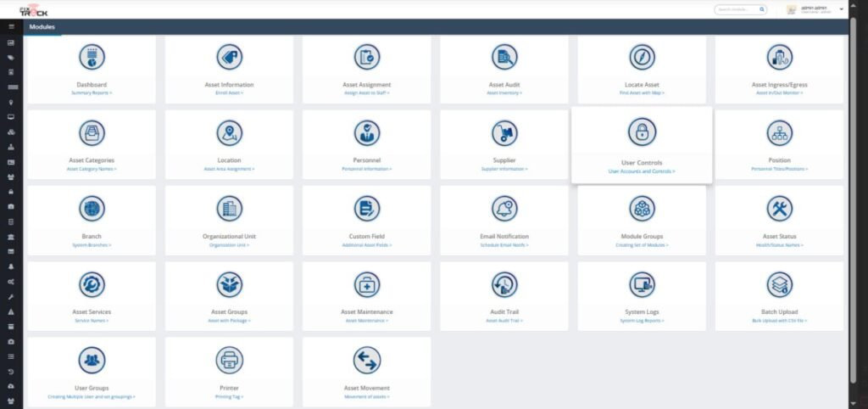Click the Asset Audit magnifier icon
Image resolution: width=868 pixels, height=409 pixels.
pyautogui.click(x=504, y=57)
